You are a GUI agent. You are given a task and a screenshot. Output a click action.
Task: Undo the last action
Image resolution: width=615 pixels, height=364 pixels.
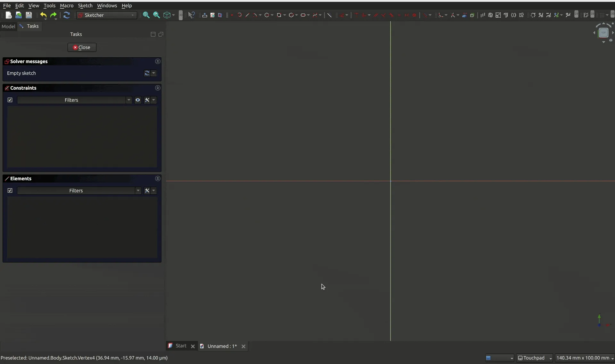[x=43, y=15]
